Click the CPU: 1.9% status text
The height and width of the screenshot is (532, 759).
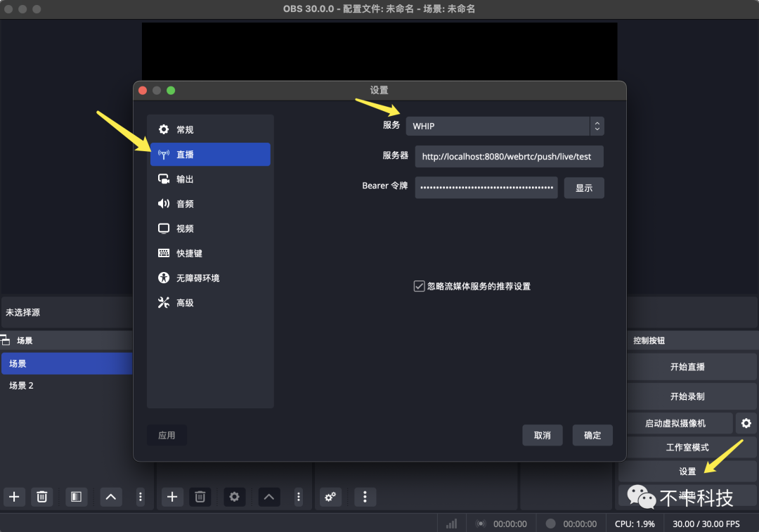click(x=635, y=524)
